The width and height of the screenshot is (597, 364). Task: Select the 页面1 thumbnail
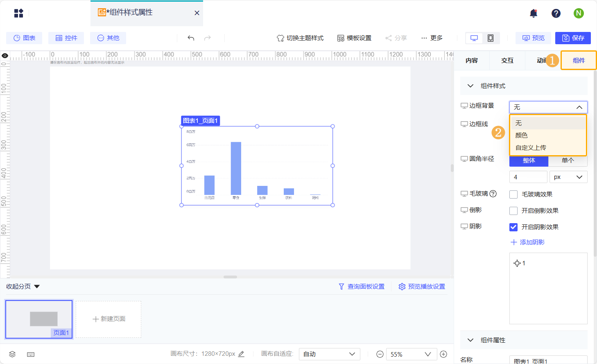[39, 319]
